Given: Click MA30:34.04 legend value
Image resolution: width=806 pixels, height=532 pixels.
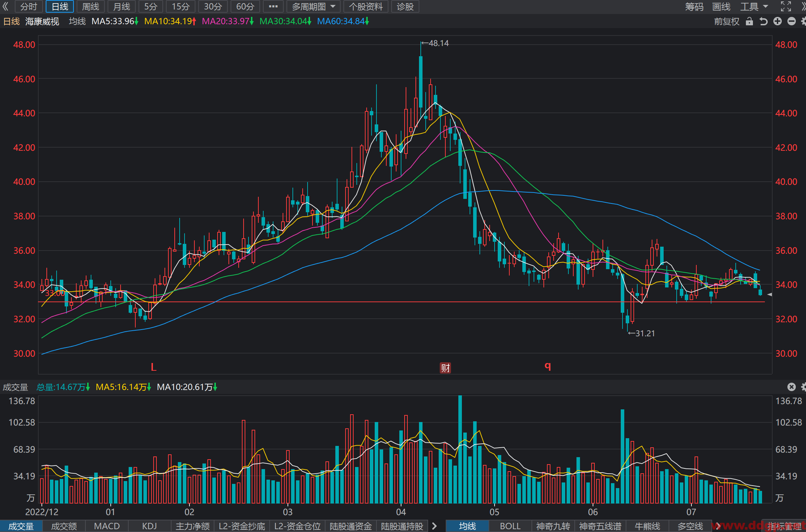Looking at the screenshot, I should (285, 21).
